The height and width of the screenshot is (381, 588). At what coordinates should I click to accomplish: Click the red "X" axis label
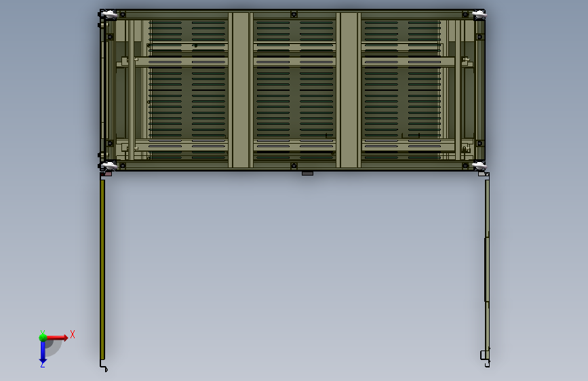[x=73, y=334]
